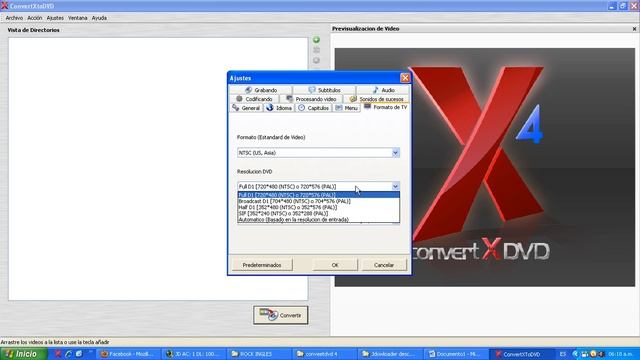Click the Resolucion DVD label
This screenshot has height=360, width=640.
[x=254, y=171]
